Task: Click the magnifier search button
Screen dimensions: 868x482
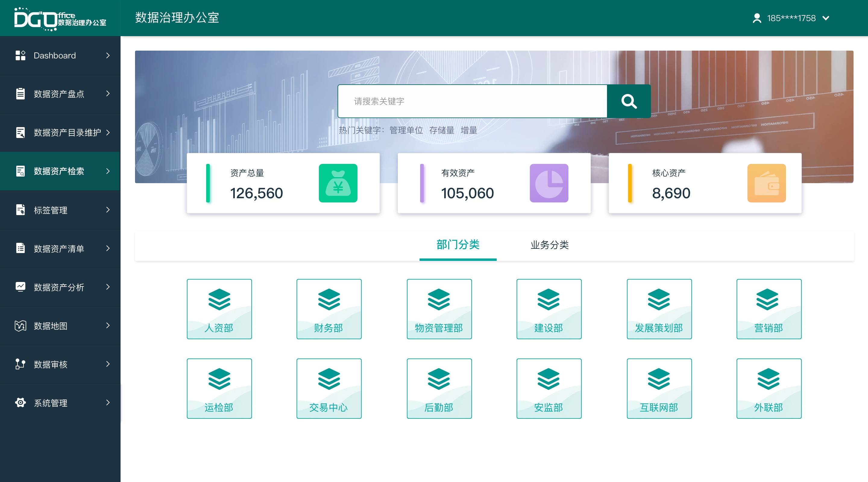Action: pyautogui.click(x=629, y=101)
